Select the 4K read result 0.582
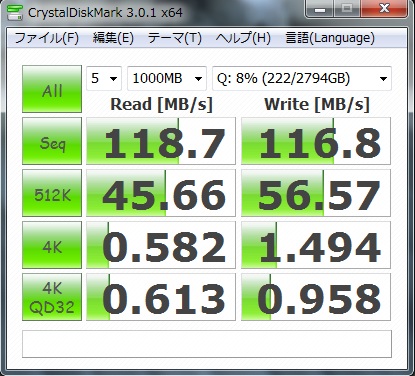Viewport: 415px width, 376px height. point(161,245)
